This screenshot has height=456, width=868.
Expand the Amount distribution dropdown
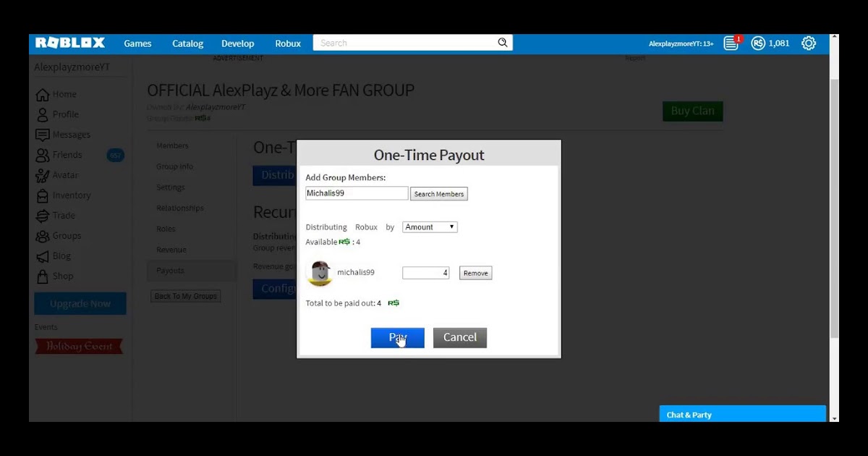coord(430,227)
